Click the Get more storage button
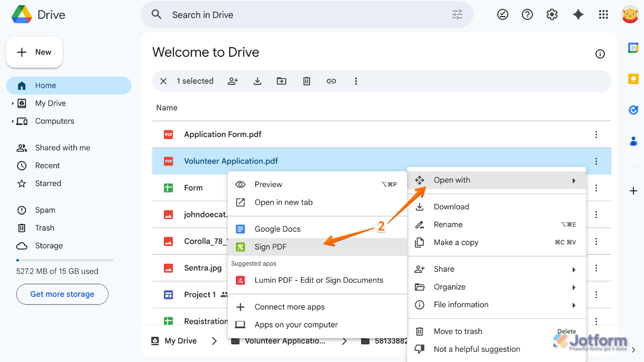The image size is (644, 362). coord(62,294)
